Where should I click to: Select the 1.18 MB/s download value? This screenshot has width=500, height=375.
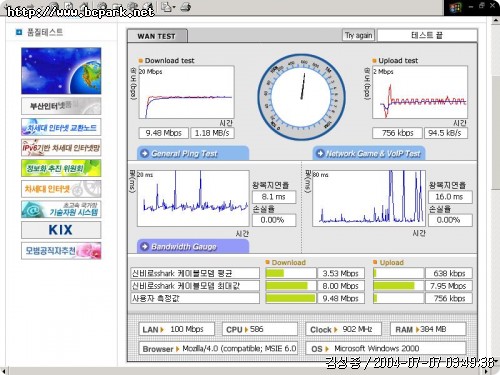212,133
